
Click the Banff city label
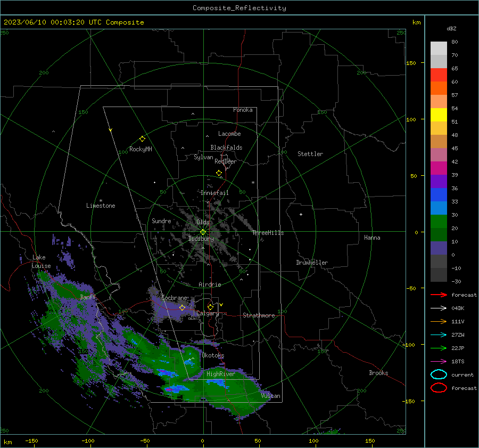88,297
